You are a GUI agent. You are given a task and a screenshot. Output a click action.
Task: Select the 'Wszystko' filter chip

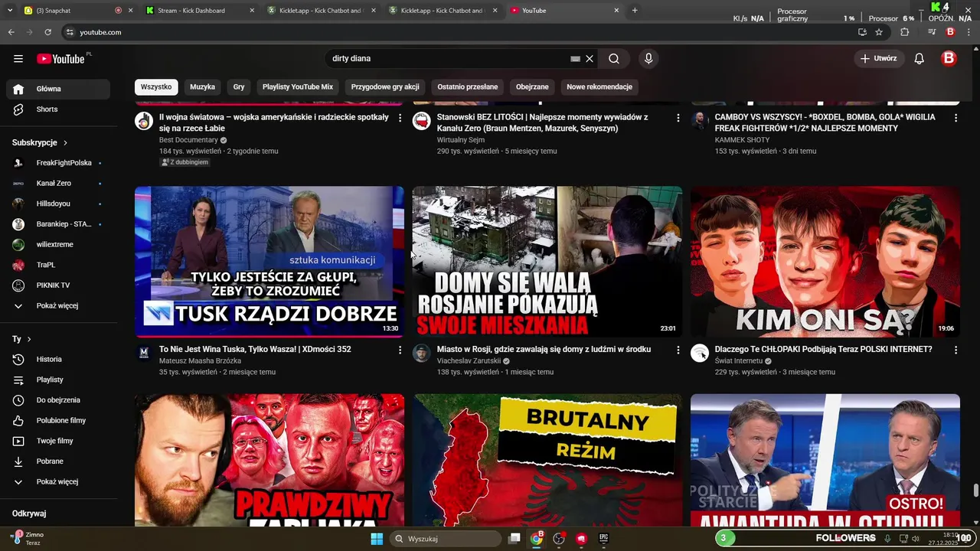156,87
